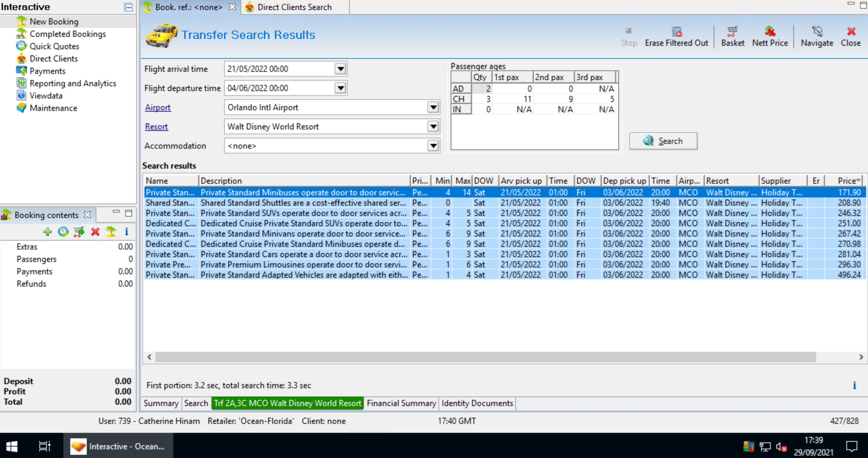Screen dimensions: 868x458
Task: Click the results scroll right arrow
Action: click(x=861, y=357)
